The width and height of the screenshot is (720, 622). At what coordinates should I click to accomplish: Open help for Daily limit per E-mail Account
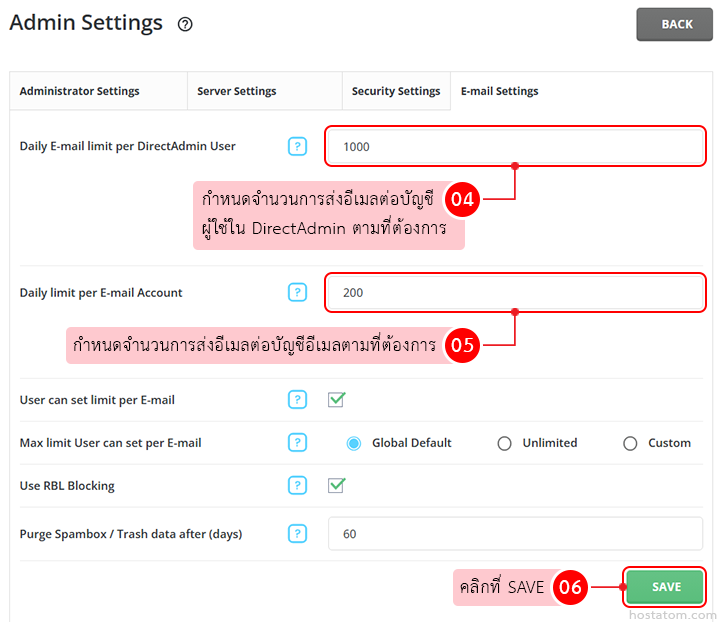pyautogui.click(x=297, y=292)
